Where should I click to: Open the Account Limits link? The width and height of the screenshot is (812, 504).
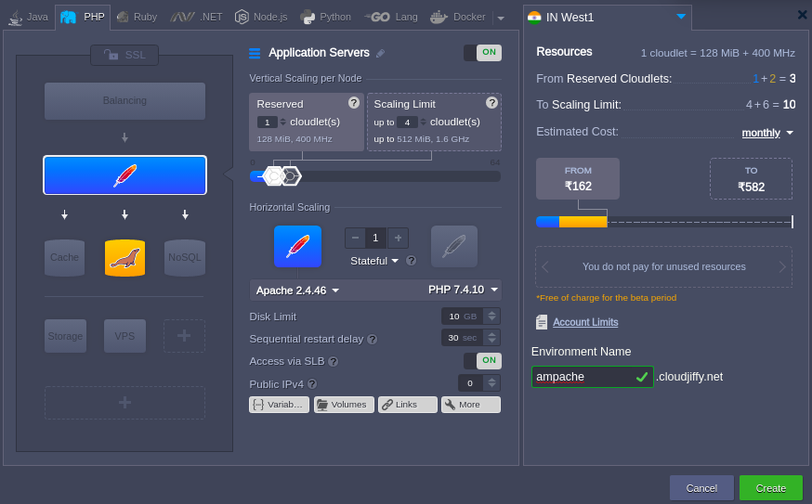[x=585, y=322]
